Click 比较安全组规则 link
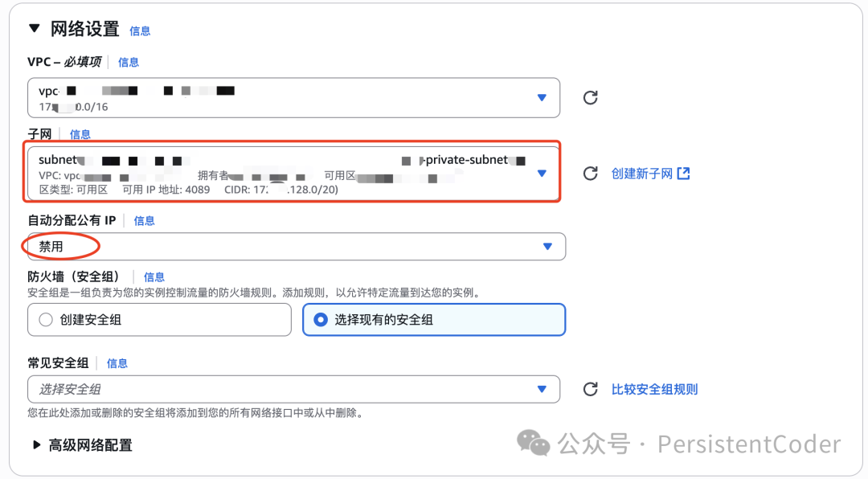This screenshot has width=868, height=479. 654,389
